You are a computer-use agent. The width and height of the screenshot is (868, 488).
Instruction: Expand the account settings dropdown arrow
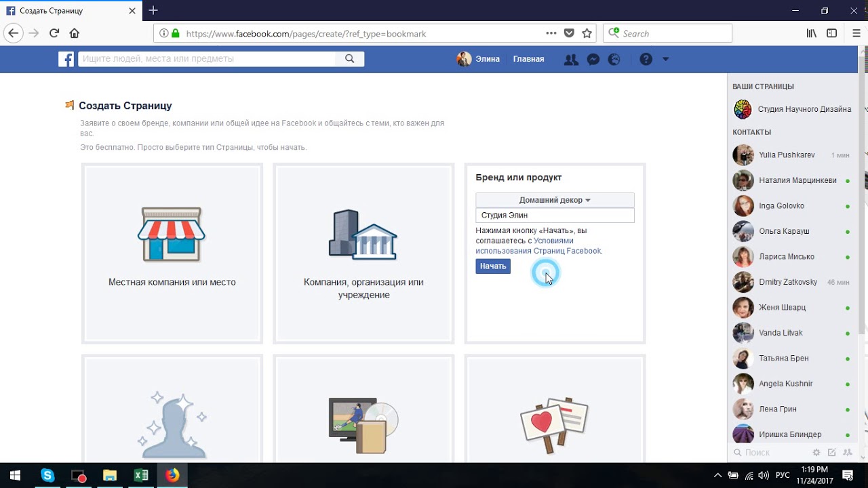(x=665, y=60)
